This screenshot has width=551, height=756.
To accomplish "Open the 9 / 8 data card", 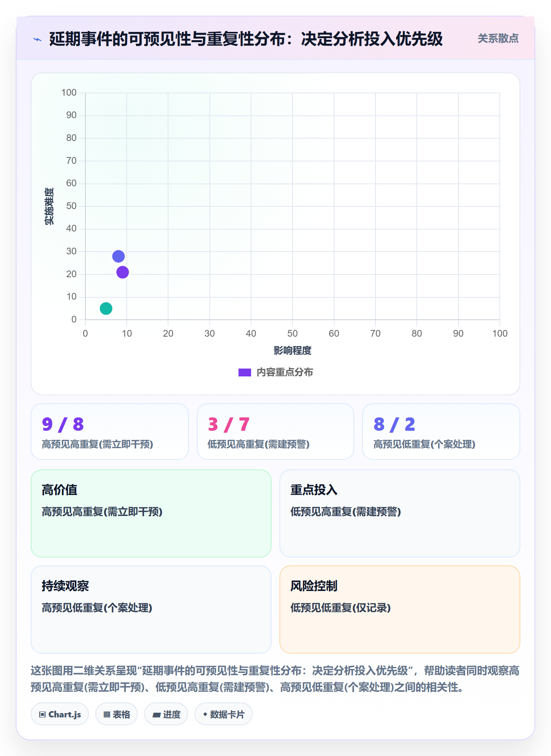I will (x=110, y=432).
